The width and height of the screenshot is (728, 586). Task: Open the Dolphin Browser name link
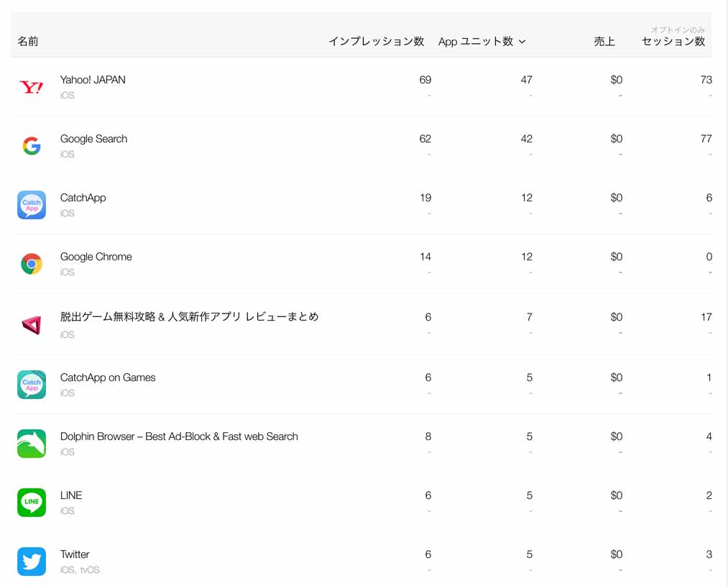pyautogui.click(x=179, y=436)
